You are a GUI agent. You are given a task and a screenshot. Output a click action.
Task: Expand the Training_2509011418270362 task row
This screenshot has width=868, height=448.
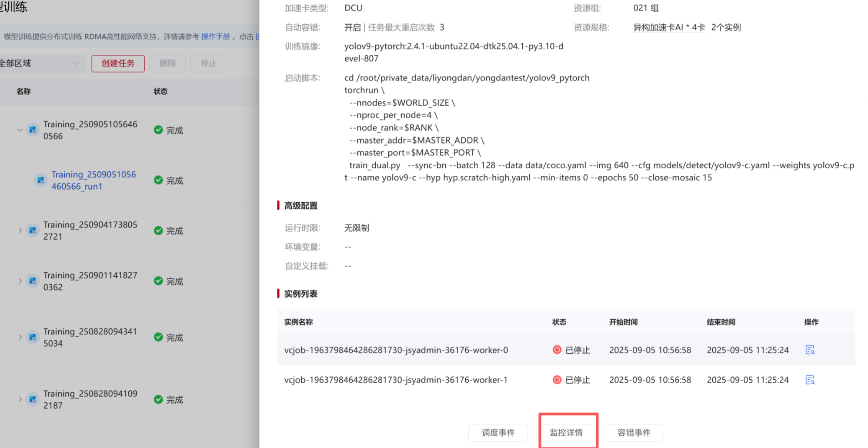tap(20, 281)
